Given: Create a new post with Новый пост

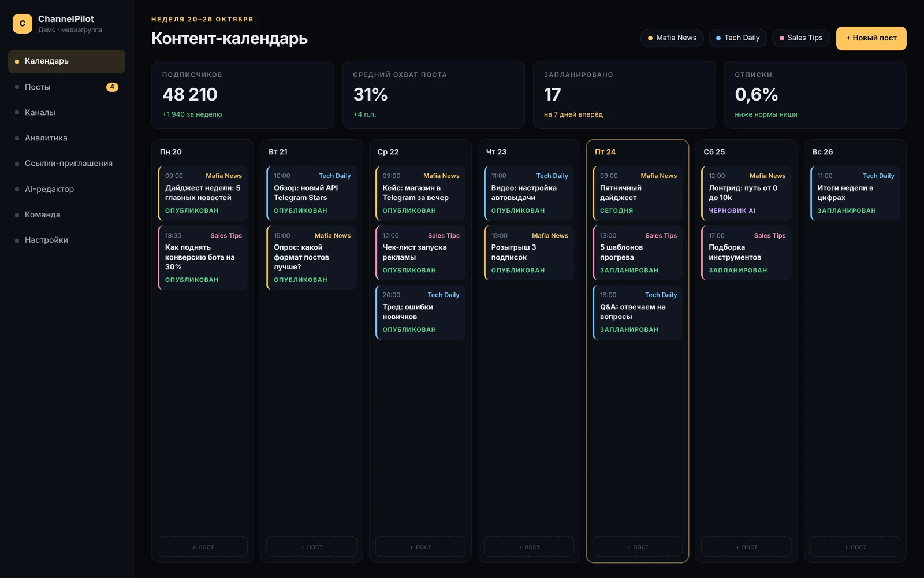Looking at the screenshot, I should (x=871, y=38).
